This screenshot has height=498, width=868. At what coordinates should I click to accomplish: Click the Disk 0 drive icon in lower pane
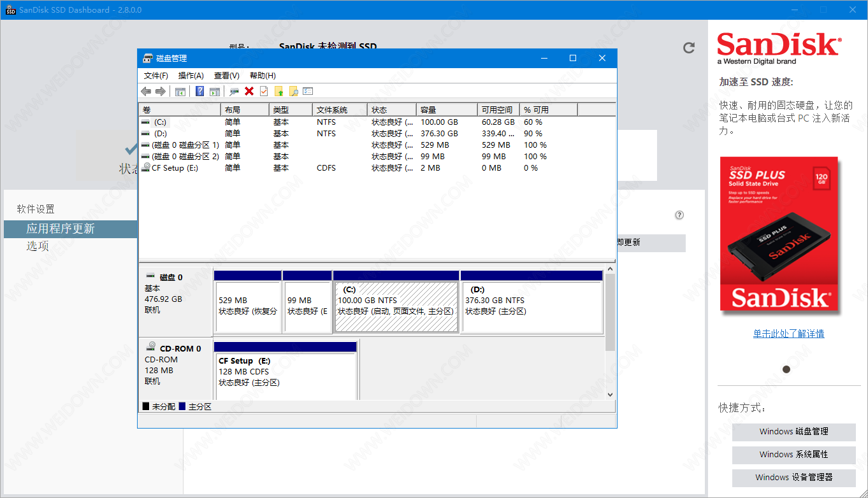(x=150, y=276)
